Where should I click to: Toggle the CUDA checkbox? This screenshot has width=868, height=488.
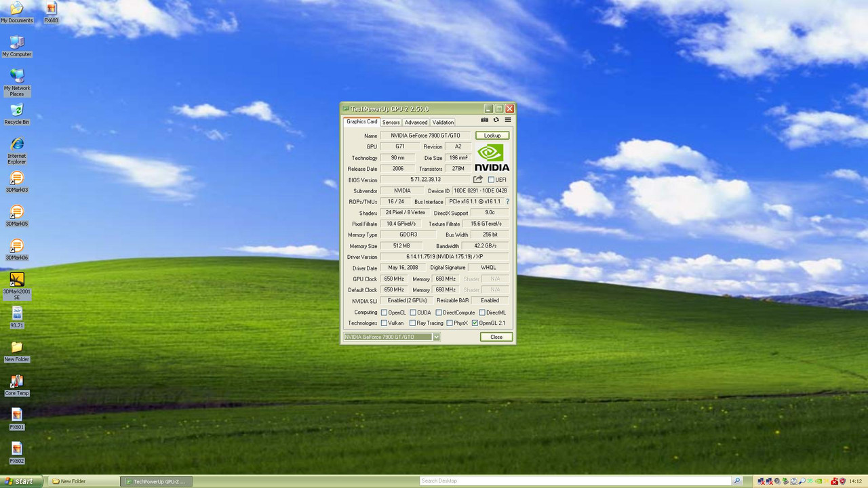(x=413, y=312)
